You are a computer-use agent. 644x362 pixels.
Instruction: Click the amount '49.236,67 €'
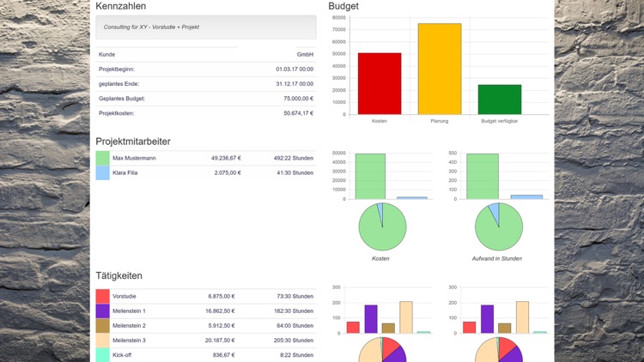[226, 158]
